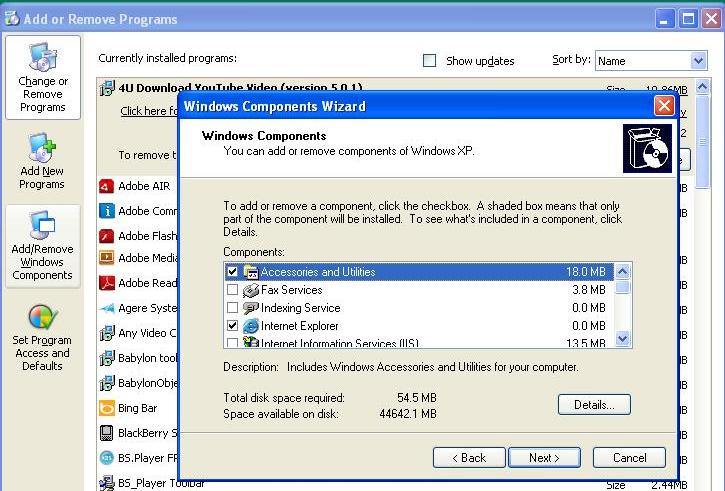Select Adobe AIR entry in programs list
The image size is (725, 491).
click(144, 186)
